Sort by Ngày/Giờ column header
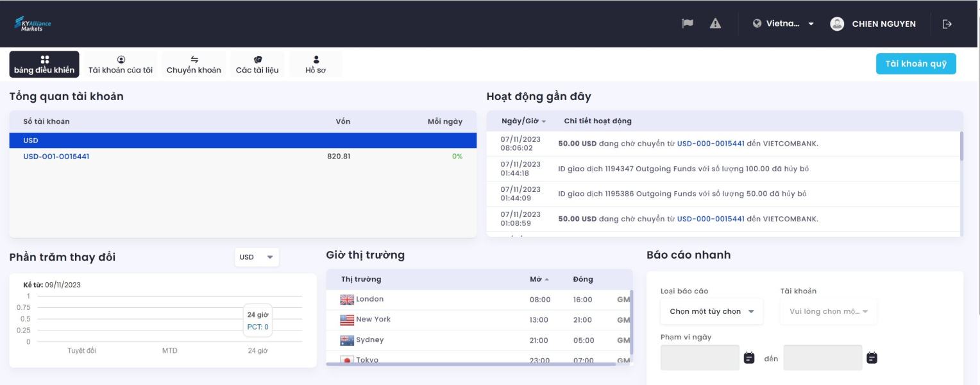 [x=523, y=121]
